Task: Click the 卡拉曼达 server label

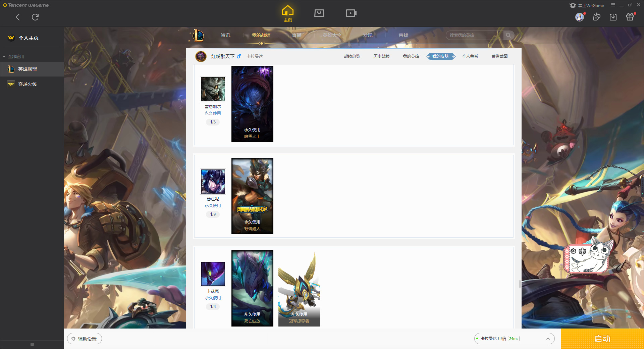Action: [255, 56]
